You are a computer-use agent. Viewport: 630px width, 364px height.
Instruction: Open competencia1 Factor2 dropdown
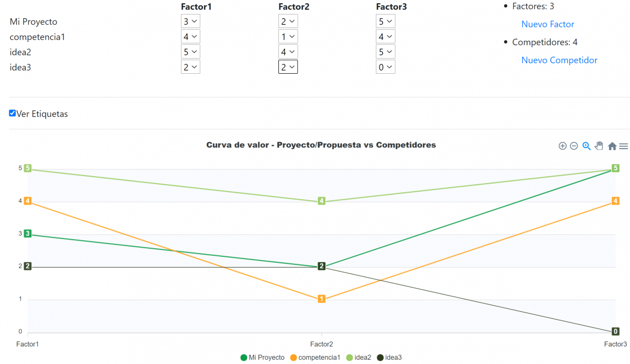tap(288, 37)
